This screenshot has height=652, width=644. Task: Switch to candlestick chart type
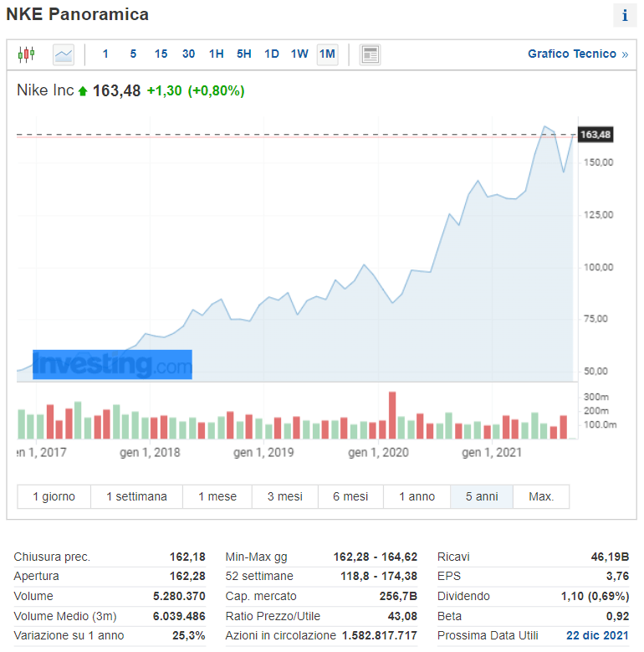27,54
